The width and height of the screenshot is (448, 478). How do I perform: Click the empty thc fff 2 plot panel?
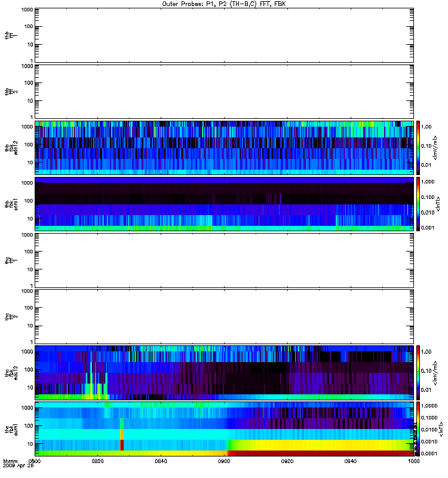pyautogui.click(x=224, y=317)
